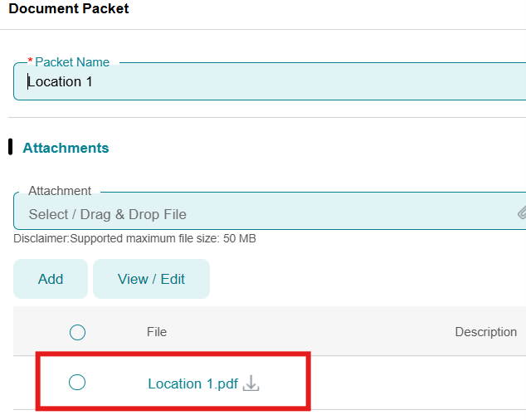Screen dimensions: 526x420
Task: Click the maximum file size disclaimer text
Action: click(134, 238)
